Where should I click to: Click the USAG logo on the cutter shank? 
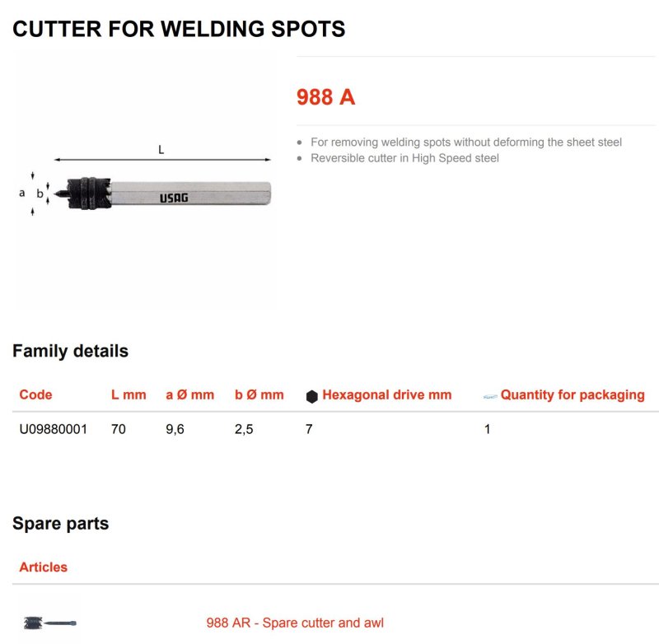point(174,198)
